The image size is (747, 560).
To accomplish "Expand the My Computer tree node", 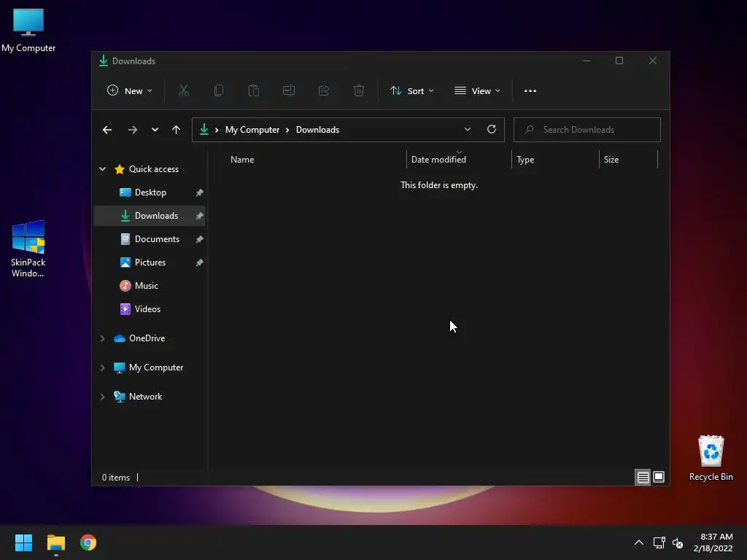I will click(x=102, y=367).
